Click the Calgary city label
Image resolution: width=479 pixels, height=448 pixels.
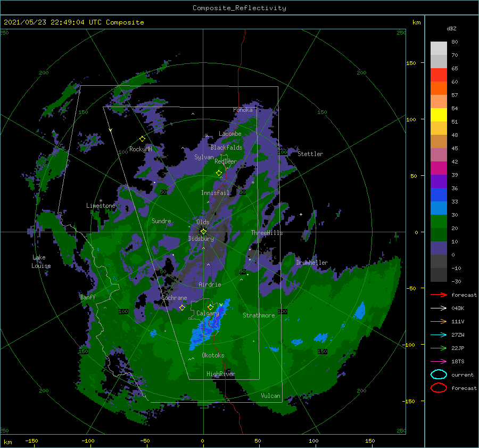[208, 313]
